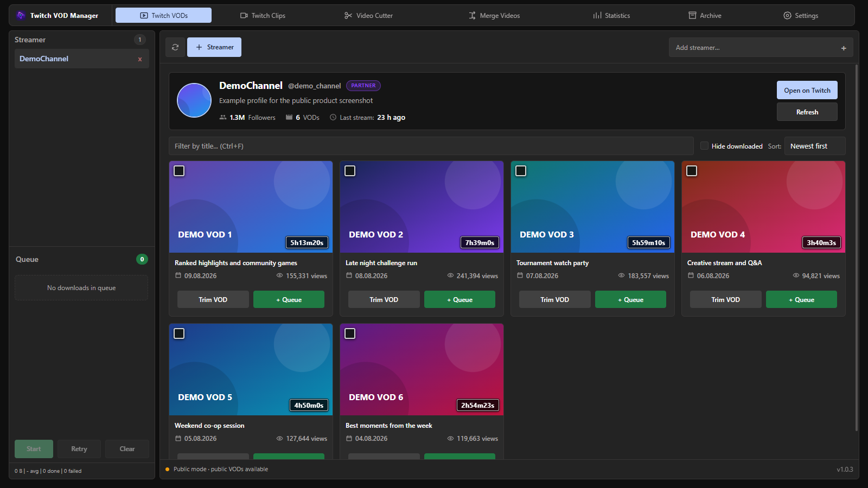Select the DEMO VOD 2 checkbox

[350, 171]
